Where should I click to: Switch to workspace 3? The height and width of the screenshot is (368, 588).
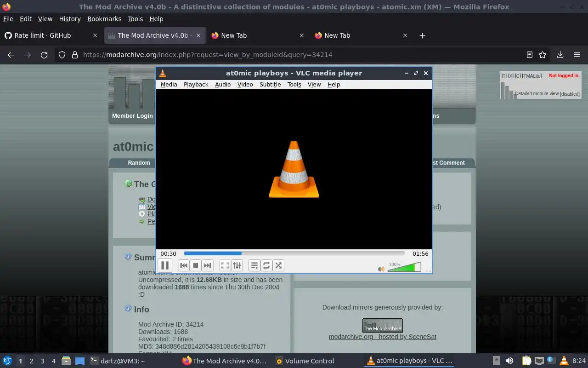(43, 361)
